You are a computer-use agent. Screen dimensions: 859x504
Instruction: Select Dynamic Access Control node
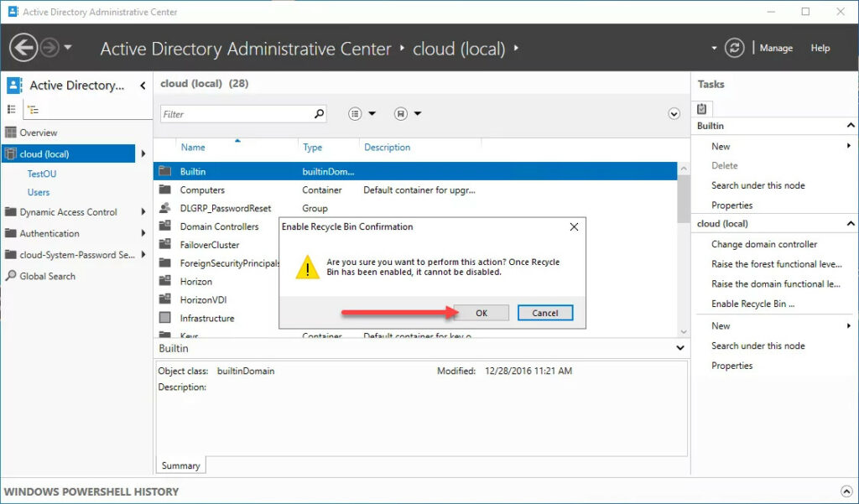69,212
